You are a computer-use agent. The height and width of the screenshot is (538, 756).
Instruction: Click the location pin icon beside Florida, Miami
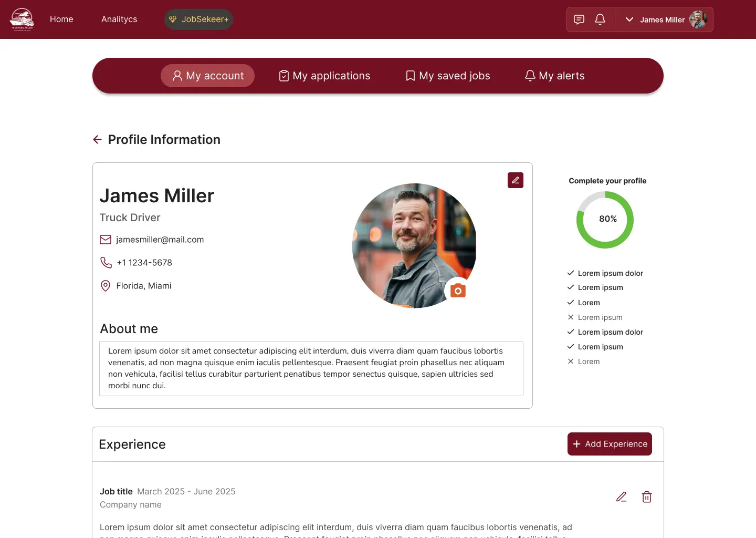(x=106, y=286)
